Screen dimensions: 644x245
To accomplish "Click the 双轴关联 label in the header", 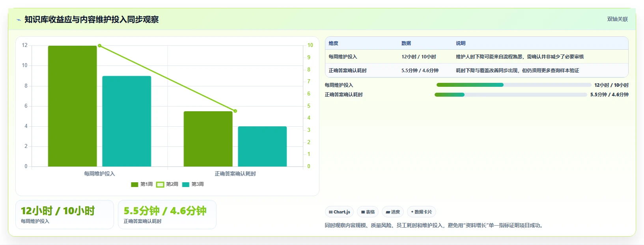I will 617,19.
